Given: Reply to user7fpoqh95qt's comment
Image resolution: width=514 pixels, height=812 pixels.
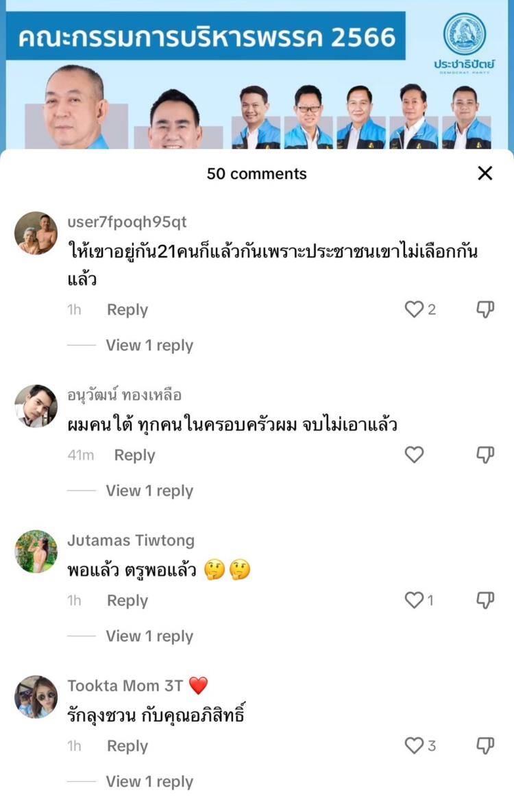Looking at the screenshot, I should (127, 310).
